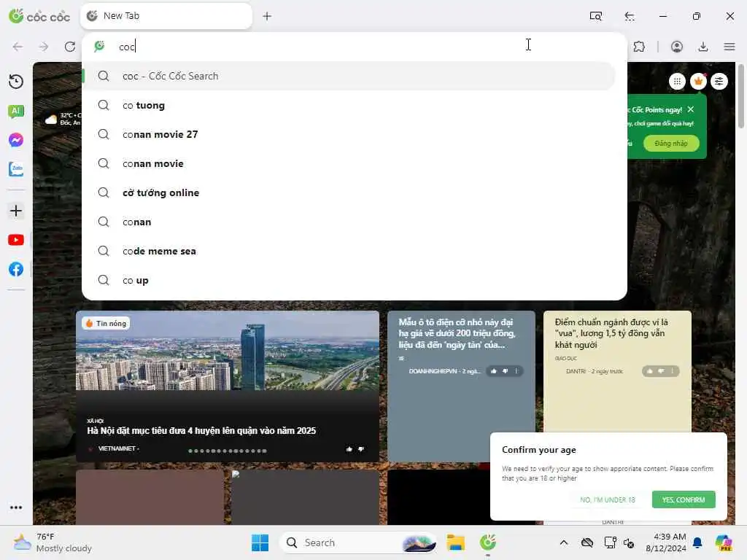Screen dimensions: 747x560
Task: Open the user profile icon
Action: click(676, 47)
